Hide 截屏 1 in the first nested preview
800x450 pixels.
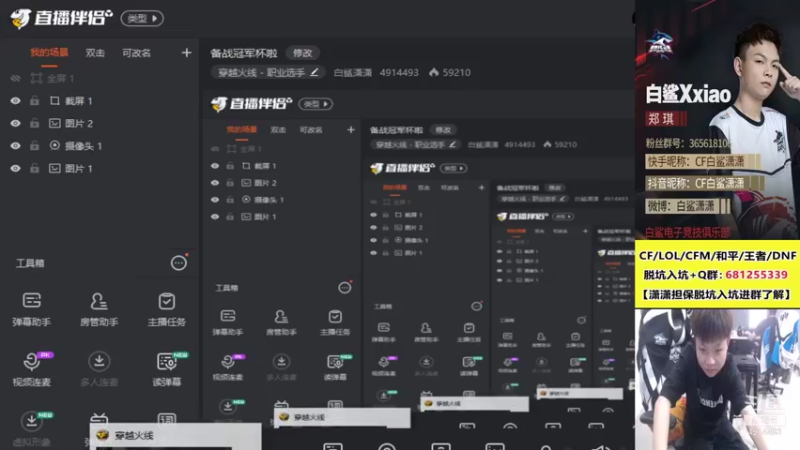215,166
